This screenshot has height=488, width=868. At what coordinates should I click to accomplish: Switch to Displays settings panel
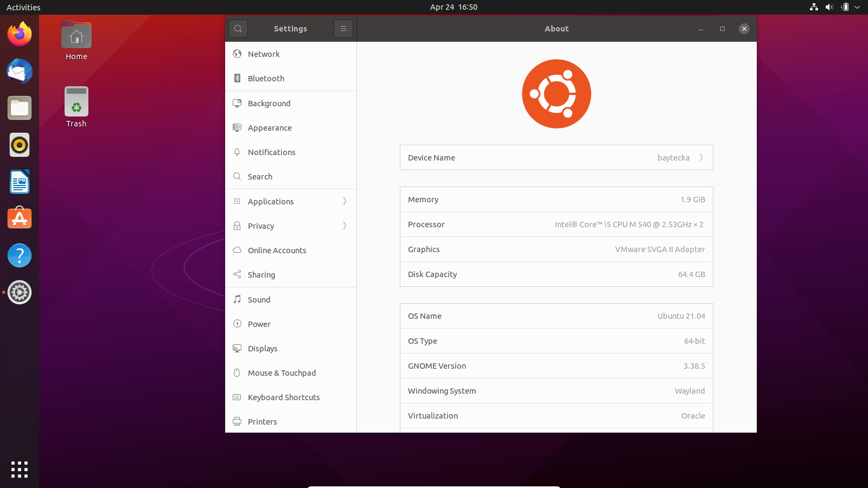tap(291, 349)
